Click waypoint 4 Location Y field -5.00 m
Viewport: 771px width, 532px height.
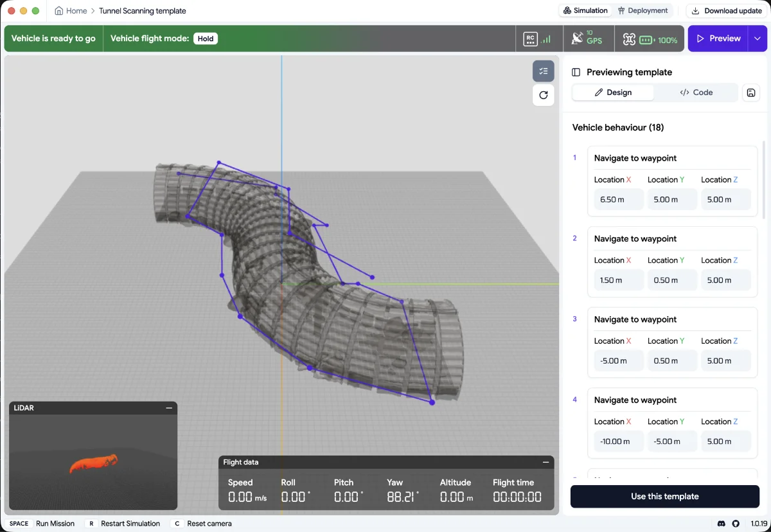coord(672,441)
